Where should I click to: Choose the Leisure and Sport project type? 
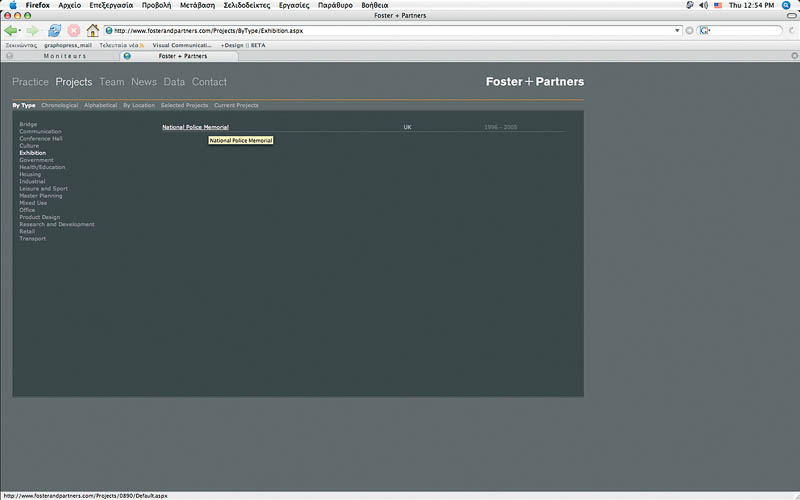(43, 189)
